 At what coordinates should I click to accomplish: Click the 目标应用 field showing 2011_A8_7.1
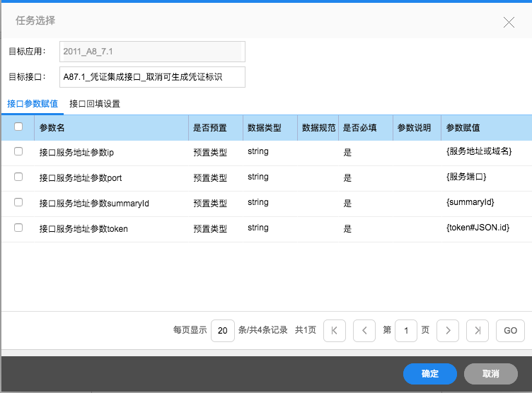click(x=152, y=52)
